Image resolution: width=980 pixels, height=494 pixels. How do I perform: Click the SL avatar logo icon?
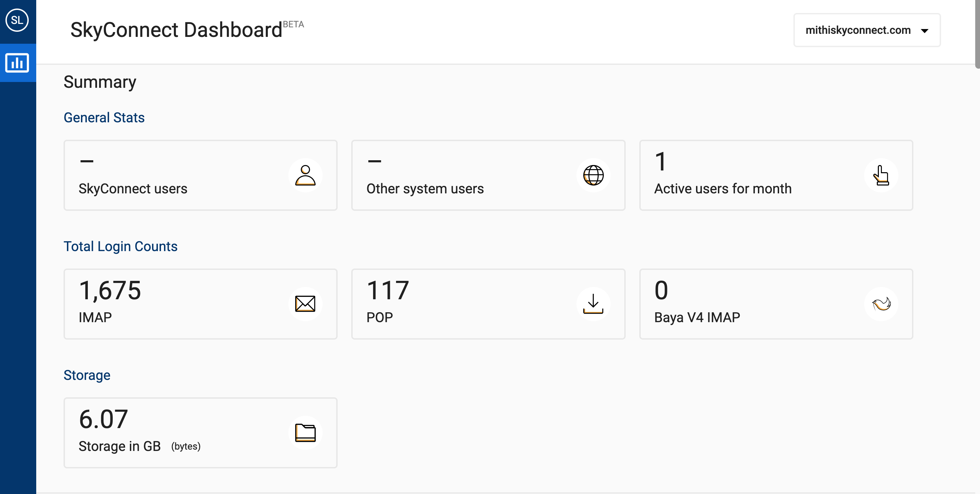pos(17,20)
